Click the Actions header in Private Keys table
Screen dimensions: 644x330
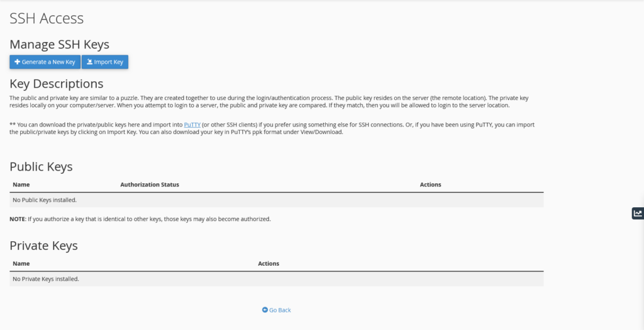click(x=269, y=263)
